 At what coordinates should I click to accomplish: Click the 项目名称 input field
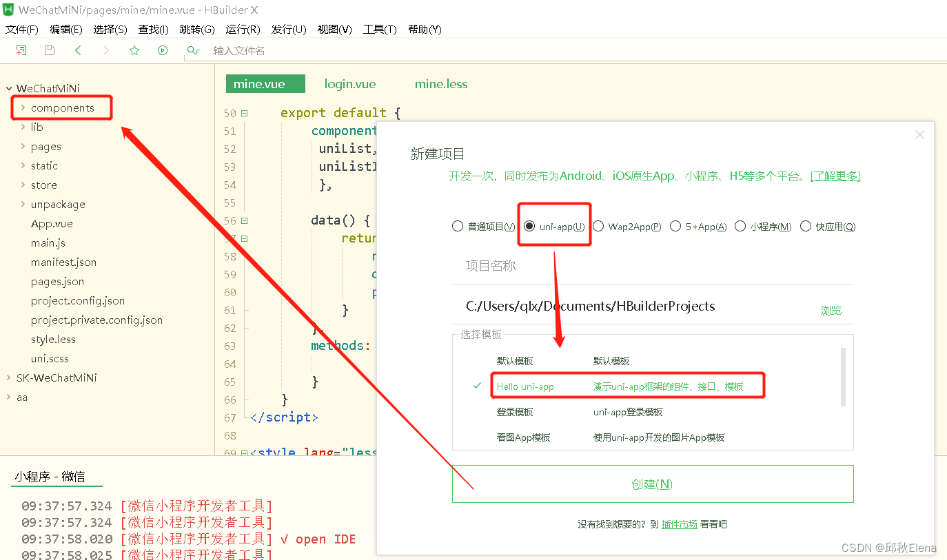pyautogui.click(x=653, y=266)
